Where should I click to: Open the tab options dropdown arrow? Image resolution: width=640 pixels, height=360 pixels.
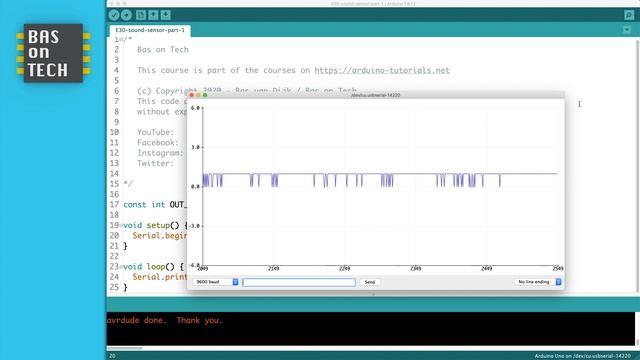627,30
